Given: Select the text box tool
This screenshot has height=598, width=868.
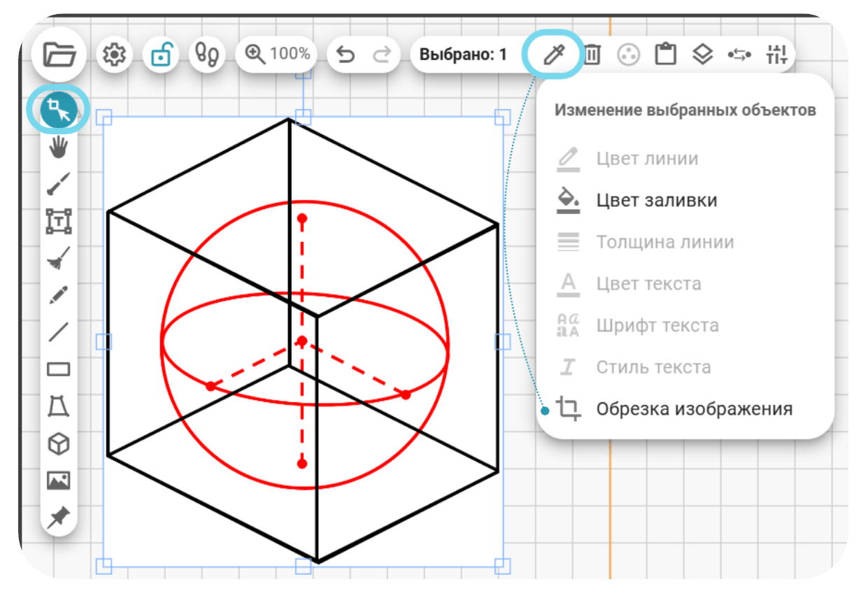Looking at the screenshot, I should coord(59,222).
